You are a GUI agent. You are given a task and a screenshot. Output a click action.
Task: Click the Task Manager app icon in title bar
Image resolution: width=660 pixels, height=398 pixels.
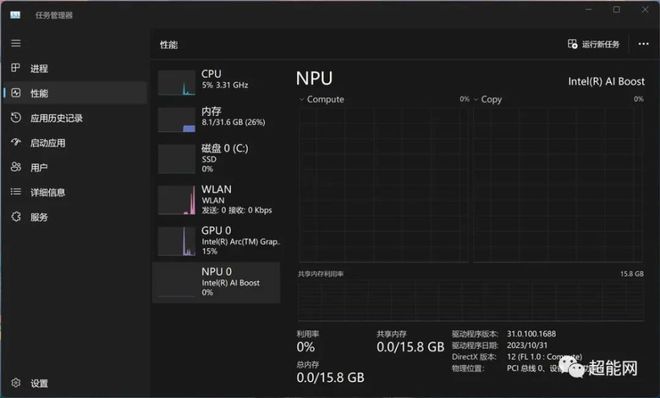point(15,15)
